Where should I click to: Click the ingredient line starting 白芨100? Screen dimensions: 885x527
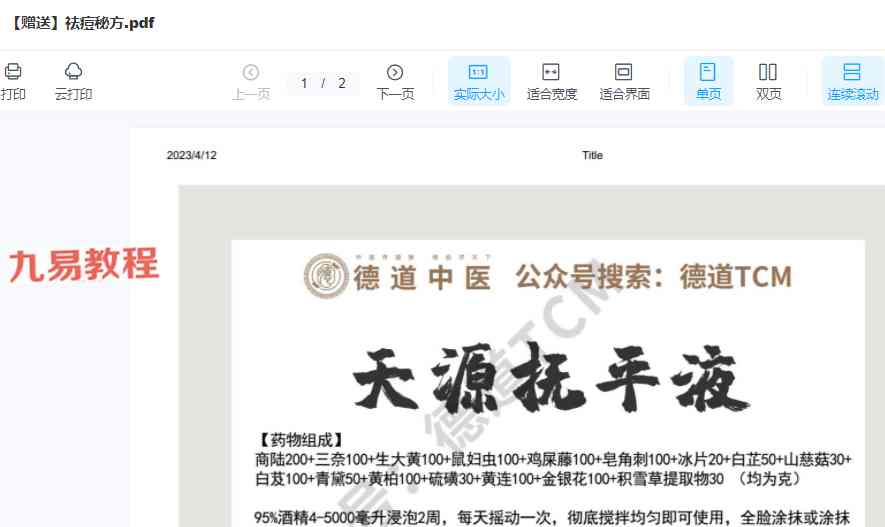click(528, 479)
